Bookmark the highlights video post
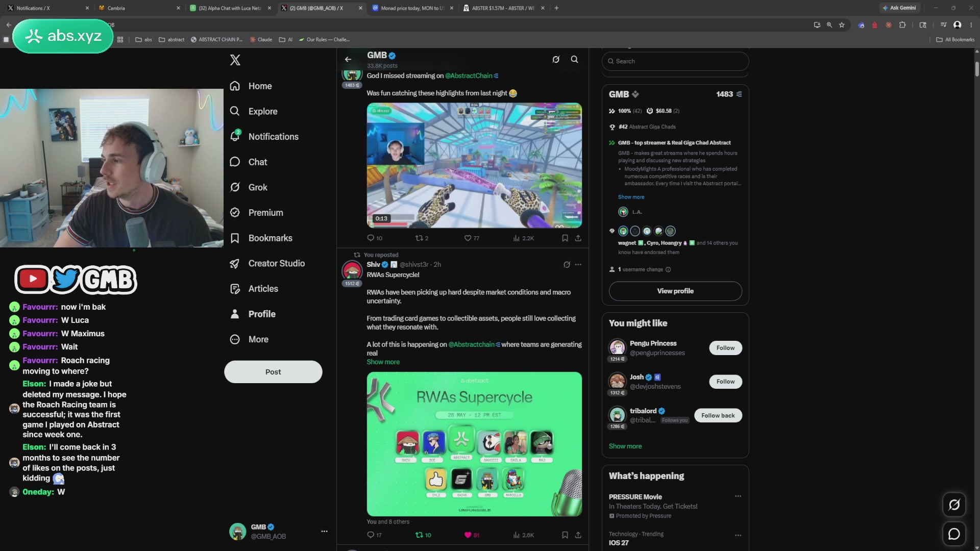This screenshot has width=980, height=551. 565,238
